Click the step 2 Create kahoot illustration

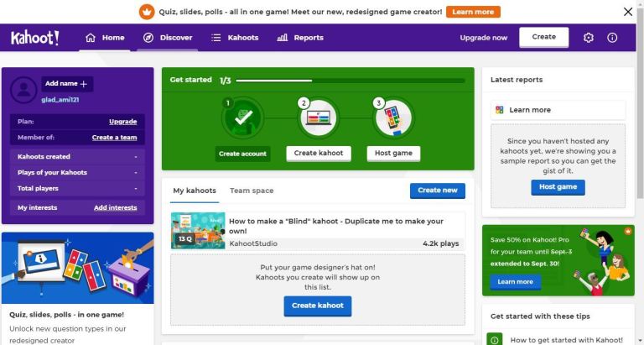pos(319,118)
